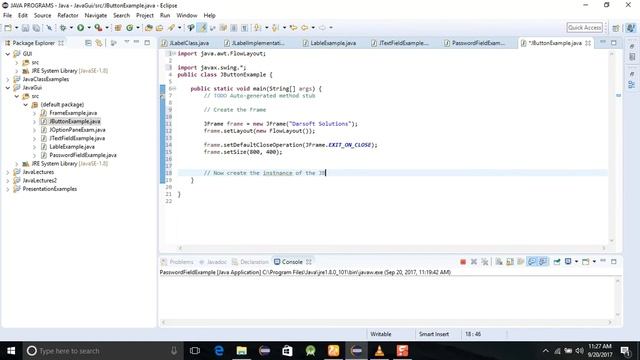640x360 pixels.
Task: Switch to the Javadoc view tab
Action: (212, 262)
